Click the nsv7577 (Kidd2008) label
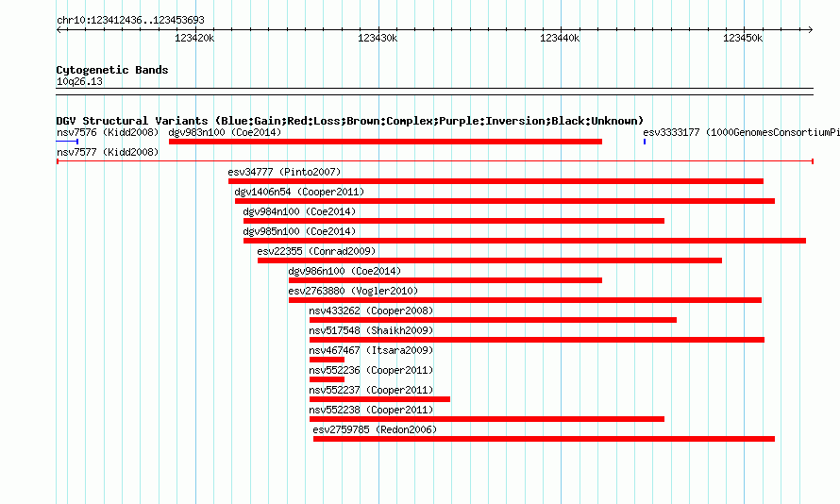This screenshot has width=840, height=504. click(x=108, y=152)
